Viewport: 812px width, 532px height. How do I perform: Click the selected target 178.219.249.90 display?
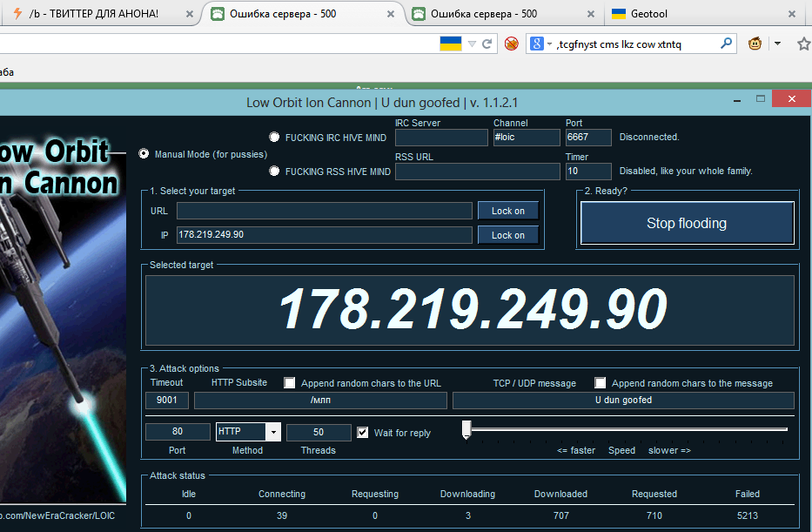tap(470, 310)
